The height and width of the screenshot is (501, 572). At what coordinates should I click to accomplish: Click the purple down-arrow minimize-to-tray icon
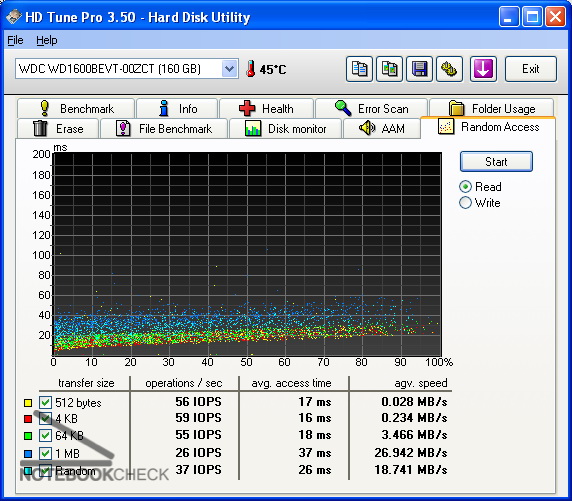click(483, 69)
